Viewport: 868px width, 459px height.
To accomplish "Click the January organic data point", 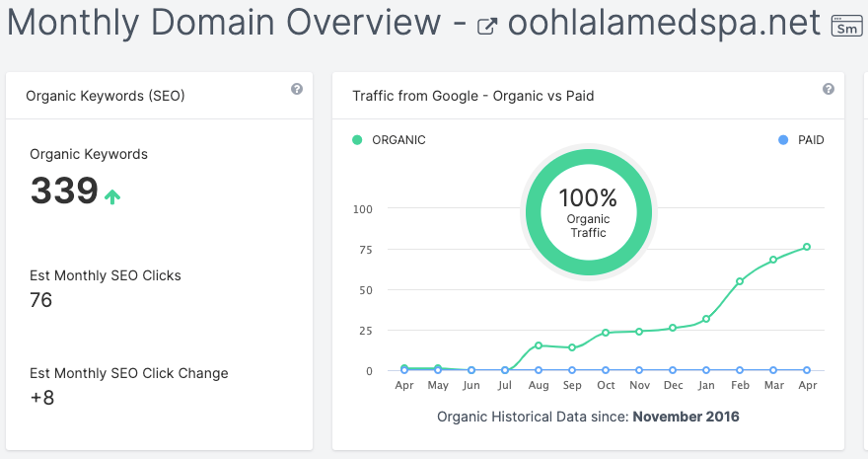I will 706,319.
